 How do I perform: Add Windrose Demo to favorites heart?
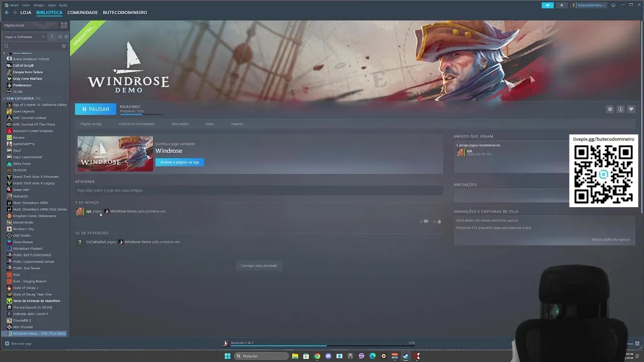point(631,109)
